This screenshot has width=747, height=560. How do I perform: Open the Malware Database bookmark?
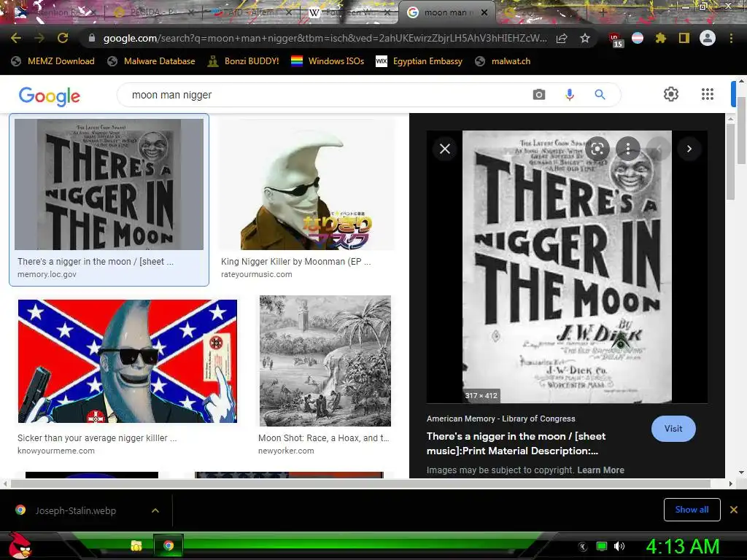(x=151, y=61)
